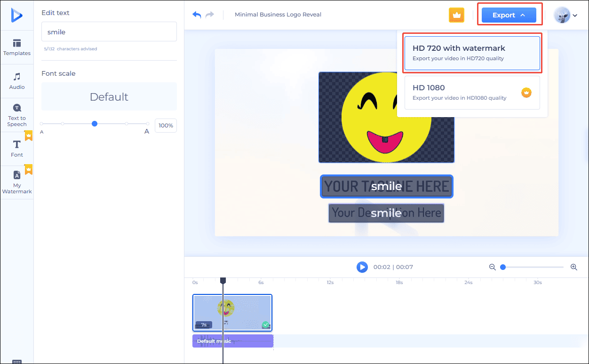Viewport: 589px width, 364px height.
Task: Click the crown upgrade icon
Action: click(x=456, y=15)
